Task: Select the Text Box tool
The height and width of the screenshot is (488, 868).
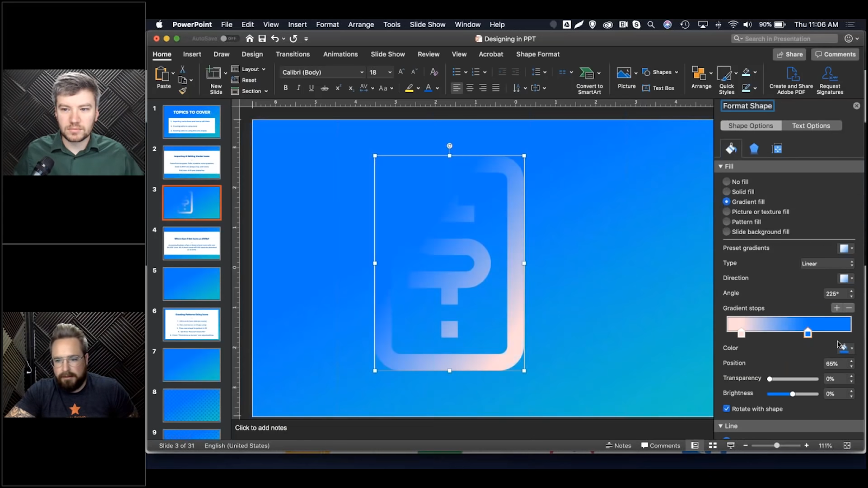Action: point(659,88)
